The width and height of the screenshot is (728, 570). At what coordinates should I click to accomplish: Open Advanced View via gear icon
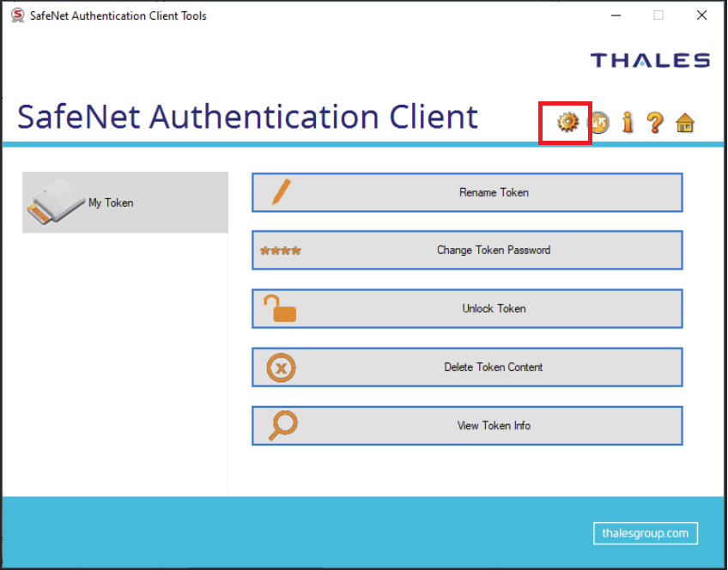coord(567,123)
